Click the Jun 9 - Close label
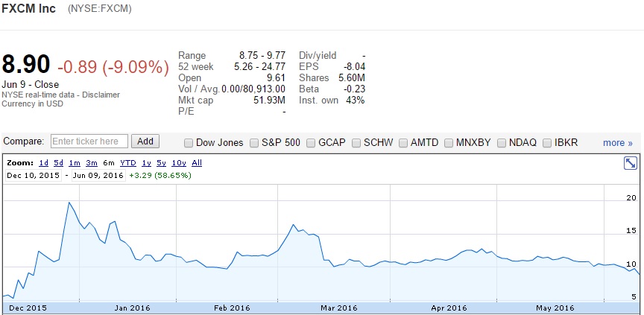644x315 pixels. [x=31, y=84]
